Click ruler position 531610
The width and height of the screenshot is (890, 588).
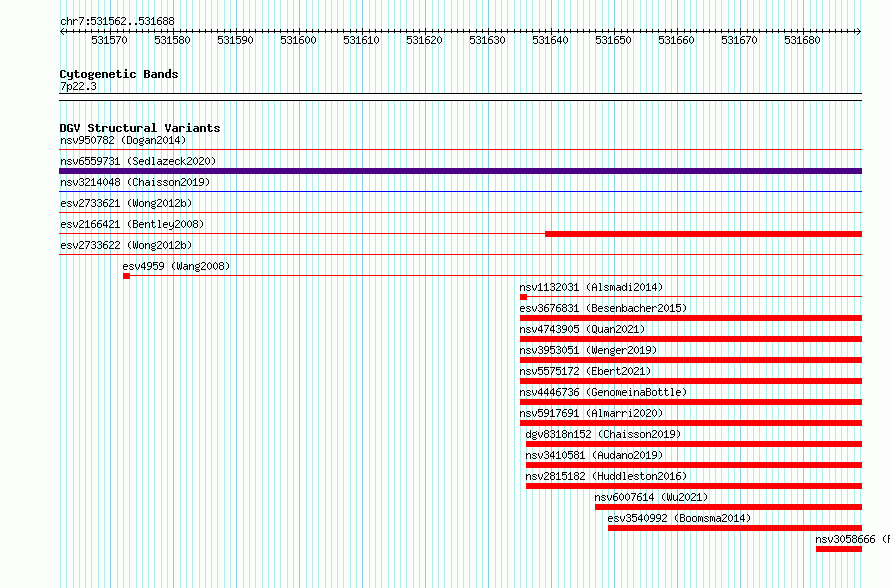(x=362, y=40)
